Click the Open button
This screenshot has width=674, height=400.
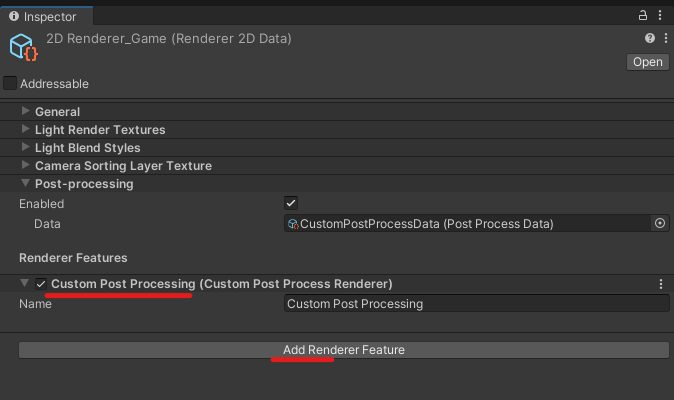[x=647, y=62]
